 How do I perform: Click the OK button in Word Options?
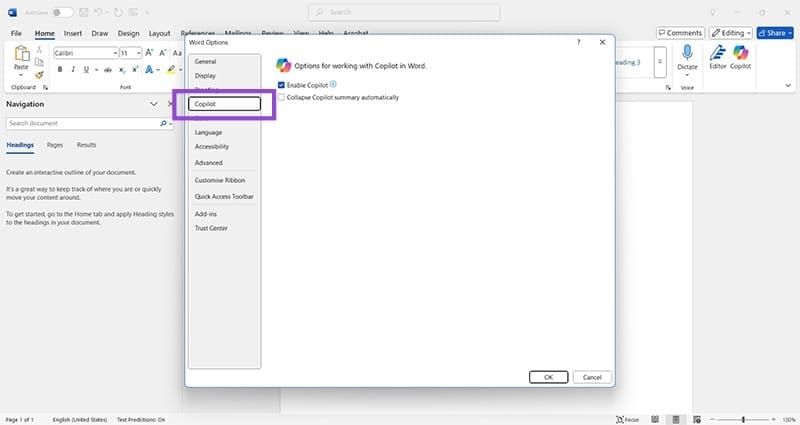[x=548, y=377]
